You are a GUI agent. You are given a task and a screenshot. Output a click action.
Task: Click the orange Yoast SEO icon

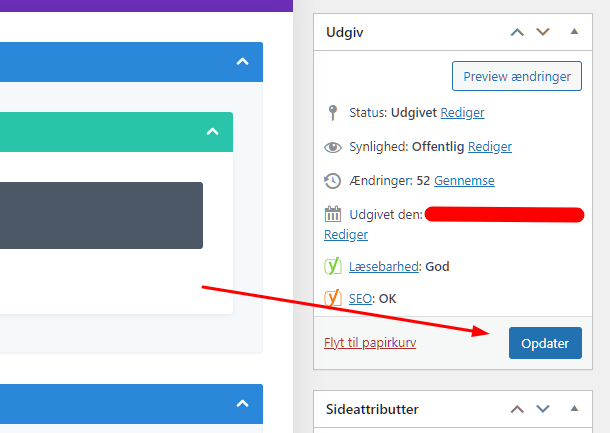click(333, 298)
